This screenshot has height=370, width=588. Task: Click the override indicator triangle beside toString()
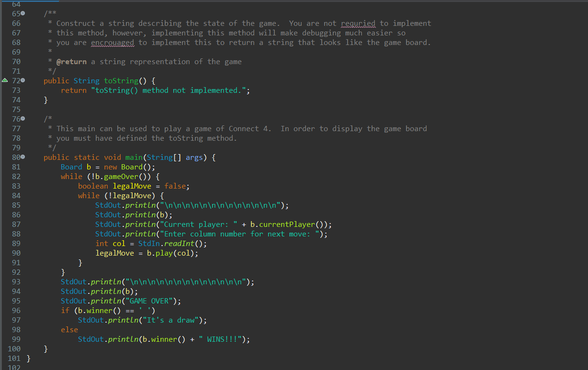point(4,80)
